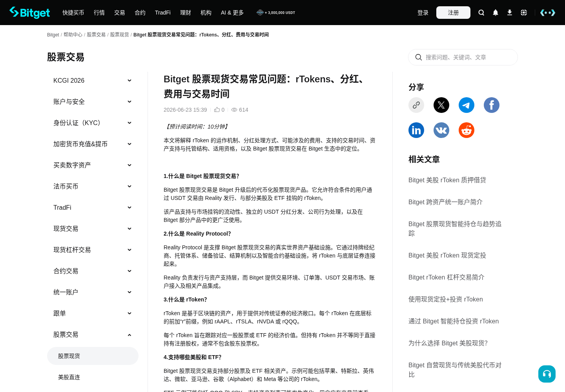Like the article with thumbs-up icon

coord(217,110)
